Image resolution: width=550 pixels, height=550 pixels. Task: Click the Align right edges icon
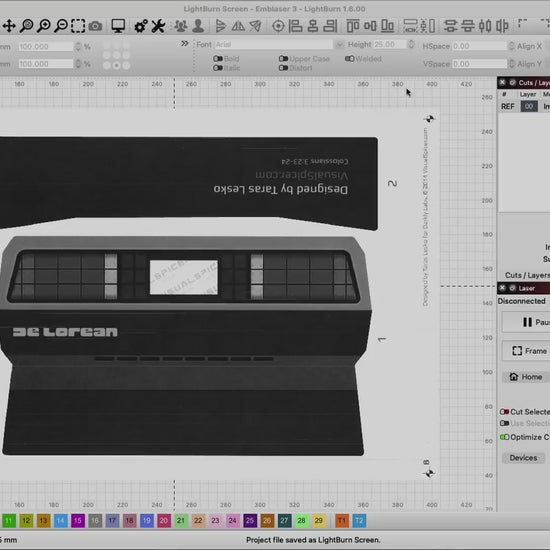coord(330,26)
